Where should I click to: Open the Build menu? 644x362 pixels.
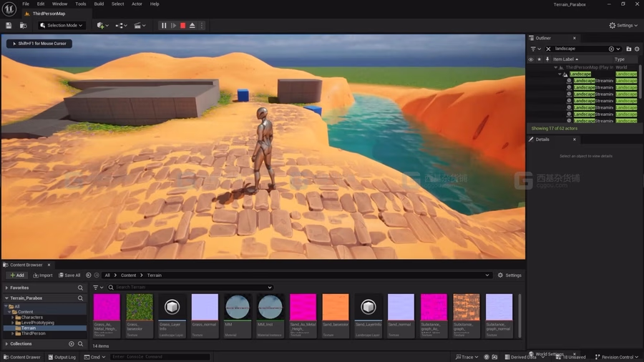[x=99, y=4]
